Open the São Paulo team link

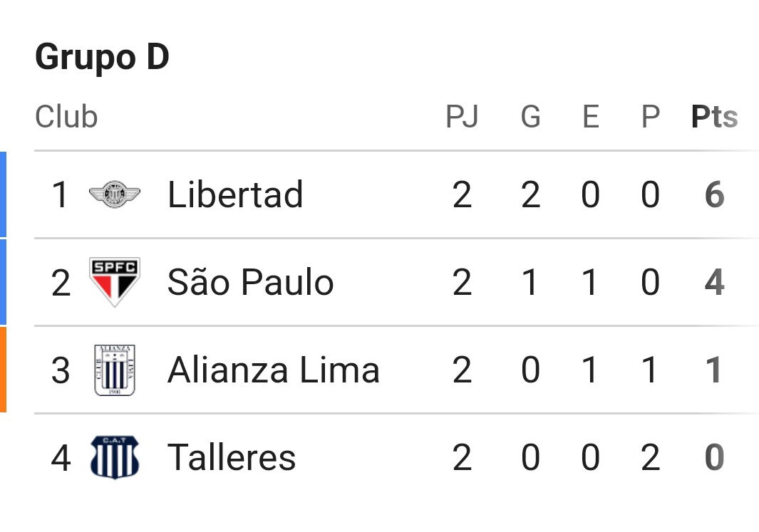(250, 281)
